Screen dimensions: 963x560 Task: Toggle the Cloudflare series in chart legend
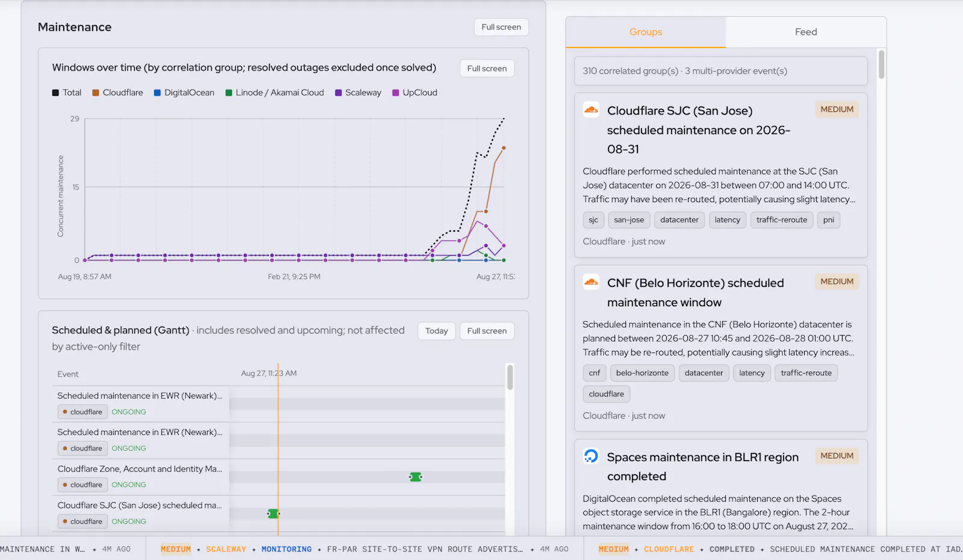click(117, 93)
